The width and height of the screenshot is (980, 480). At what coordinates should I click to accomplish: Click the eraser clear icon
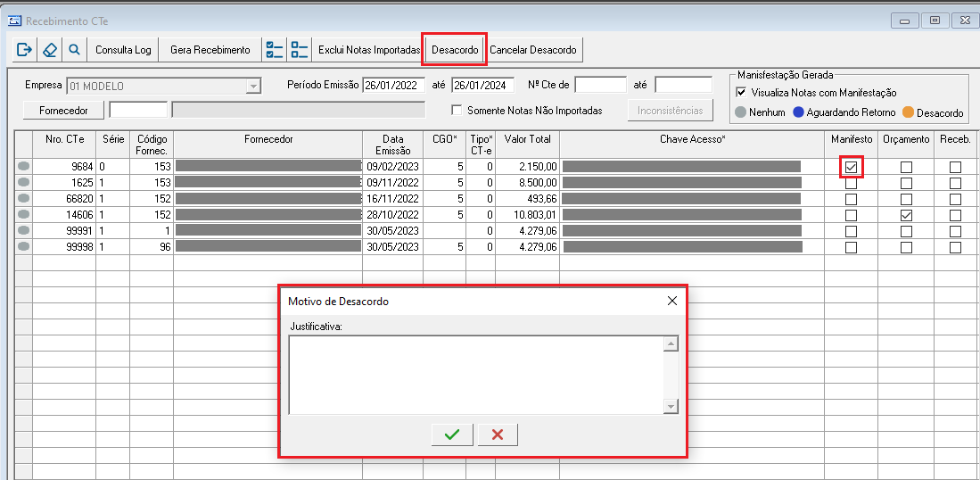(x=49, y=49)
